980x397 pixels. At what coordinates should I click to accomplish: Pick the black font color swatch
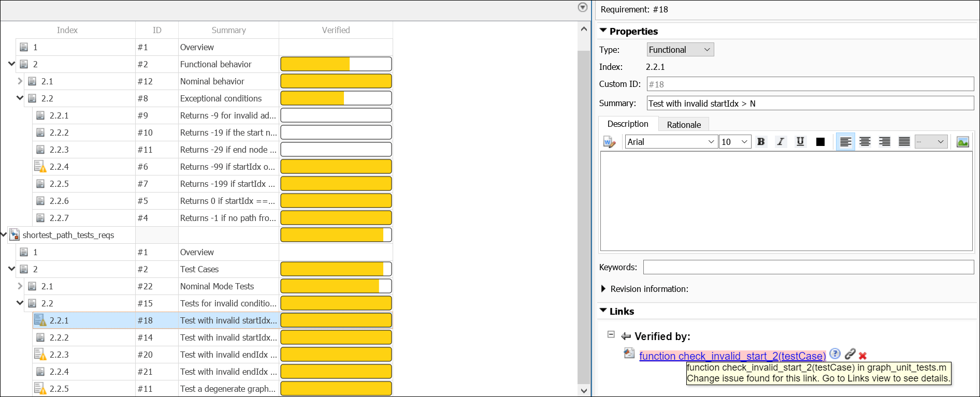820,142
